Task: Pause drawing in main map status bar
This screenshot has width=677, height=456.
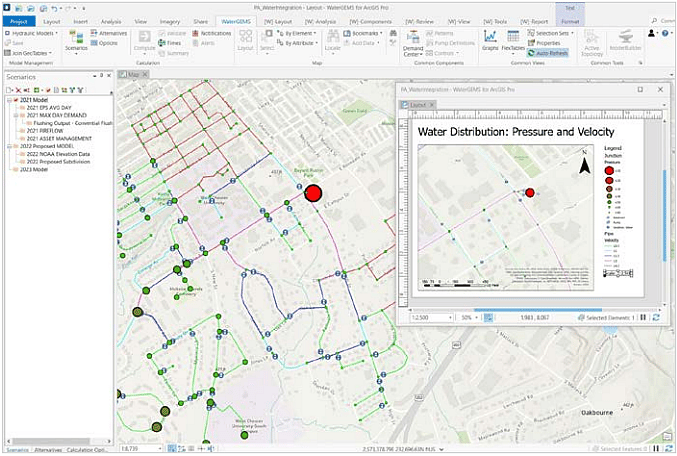Action: (656, 449)
